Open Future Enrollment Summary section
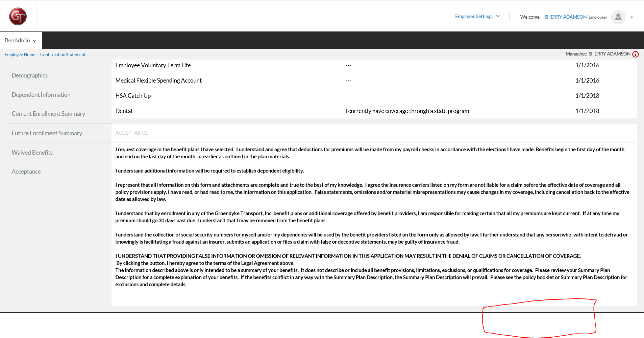644x338 pixels. (47, 133)
